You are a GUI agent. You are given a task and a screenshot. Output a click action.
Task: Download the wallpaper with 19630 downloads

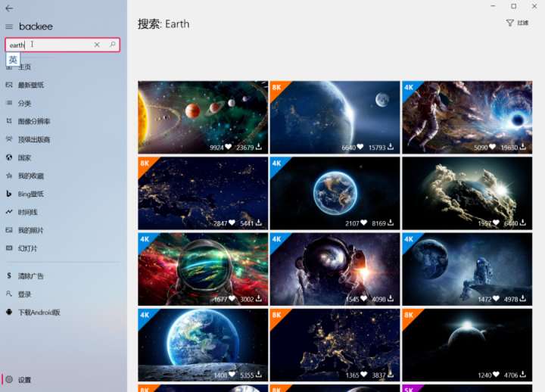point(523,147)
